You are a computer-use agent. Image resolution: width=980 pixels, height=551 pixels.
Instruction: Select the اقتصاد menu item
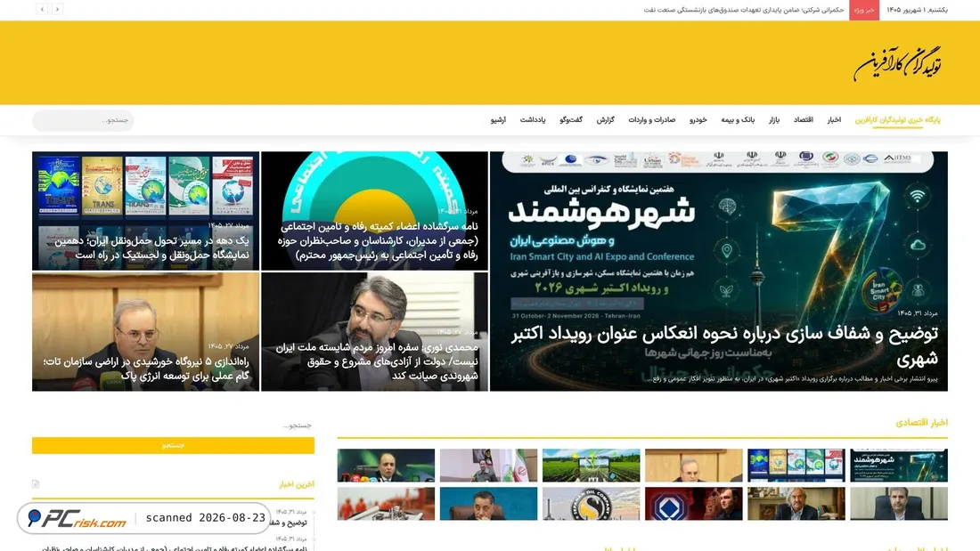pos(803,120)
